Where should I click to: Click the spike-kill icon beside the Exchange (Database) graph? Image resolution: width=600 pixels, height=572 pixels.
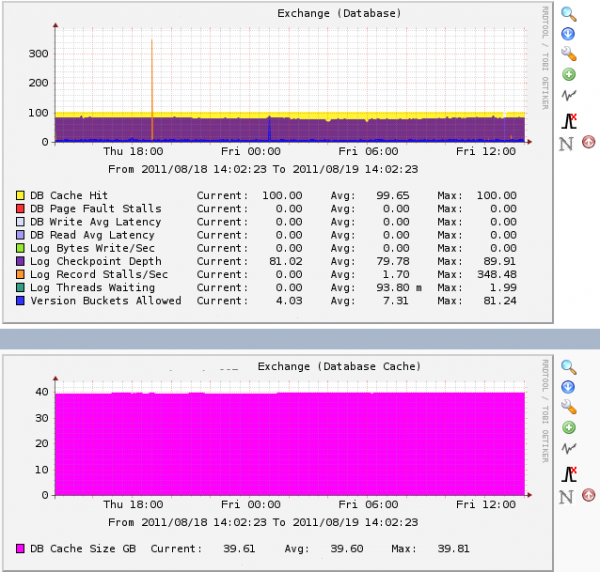pyautogui.click(x=568, y=119)
